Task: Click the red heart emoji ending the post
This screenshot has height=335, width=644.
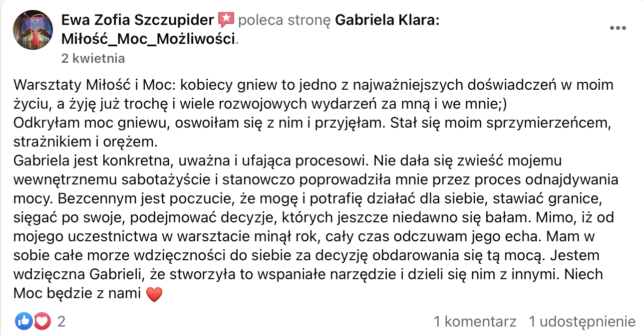Action: tap(155, 295)
